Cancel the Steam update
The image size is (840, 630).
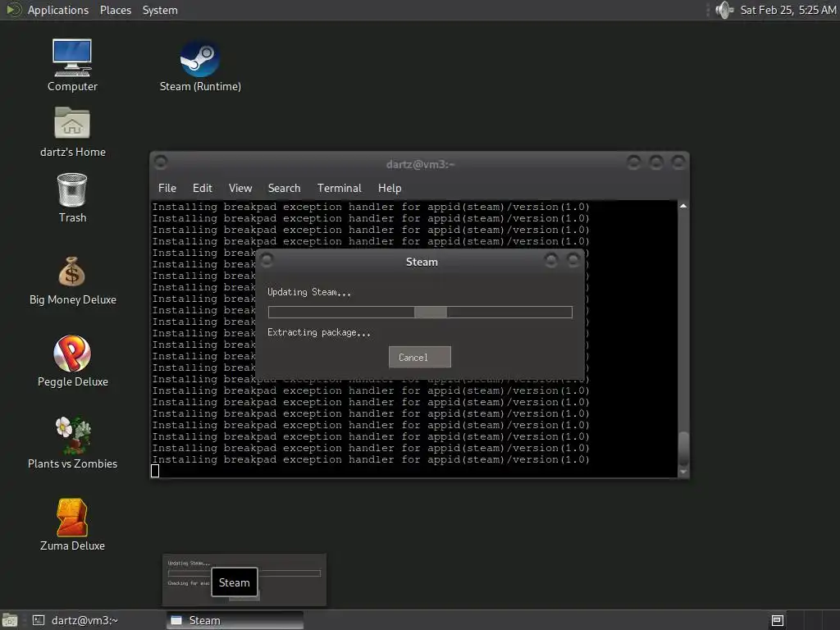pos(419,358)
